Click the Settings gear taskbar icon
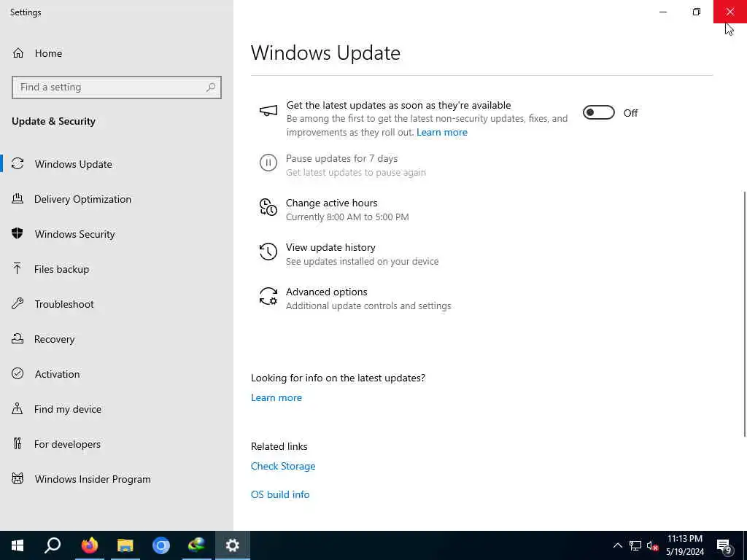Screen dimensions: 747x560 (x=233, y=545)
